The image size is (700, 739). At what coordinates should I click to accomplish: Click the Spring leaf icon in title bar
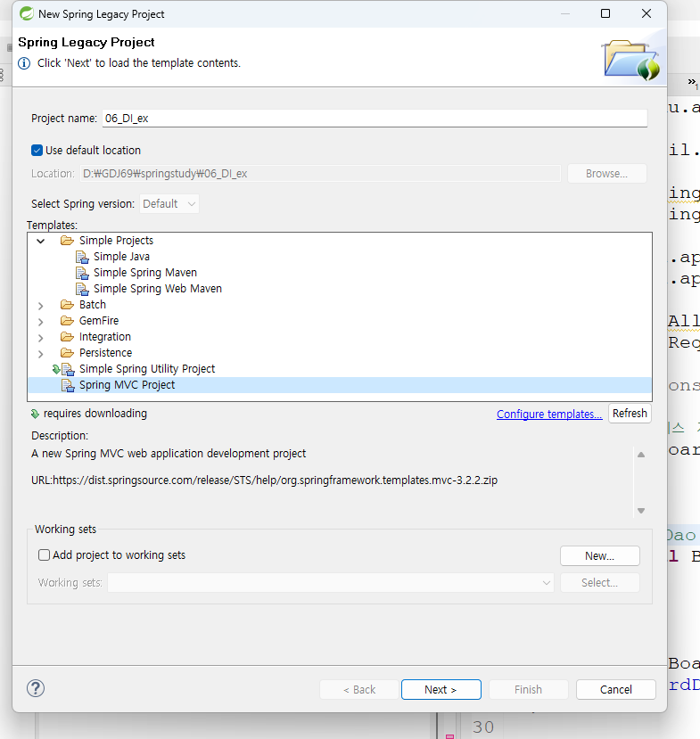[27, 13]
